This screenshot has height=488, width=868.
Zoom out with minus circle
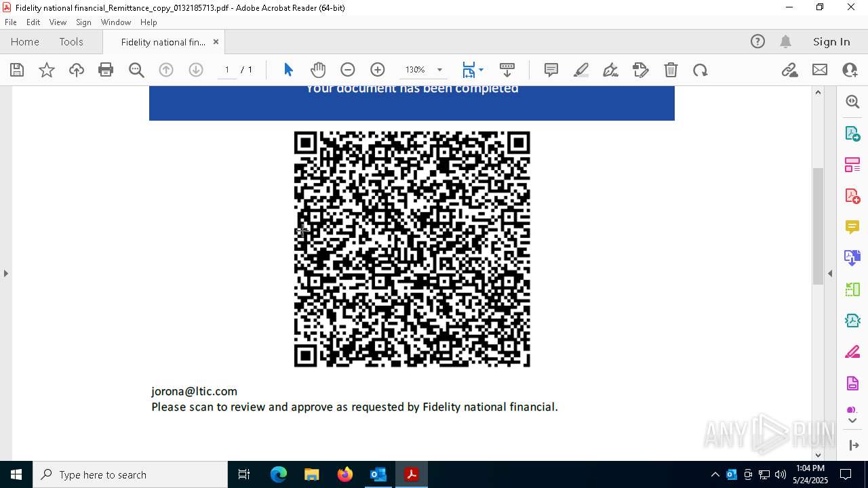(348, 70)
